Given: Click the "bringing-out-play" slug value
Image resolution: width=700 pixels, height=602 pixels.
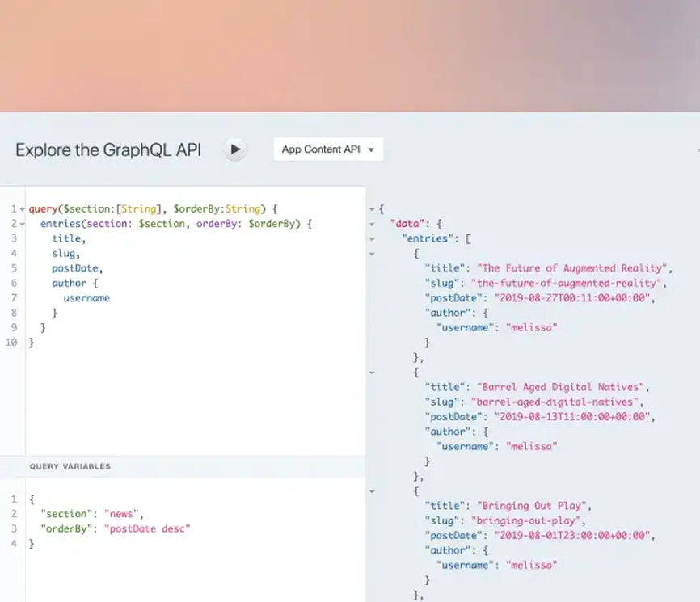Looking at the screenshot, I should [x=526, y=520].
